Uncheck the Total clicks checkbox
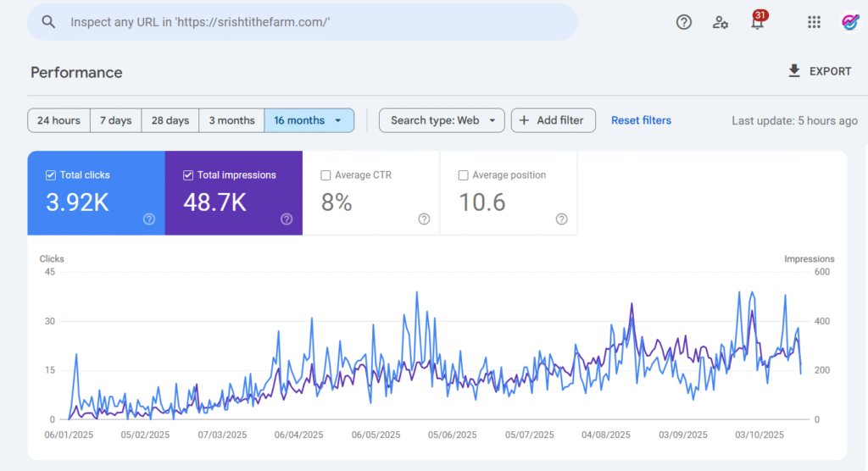Screen dimensions: 868x471 pyautogui.click(x=49, y=175)
